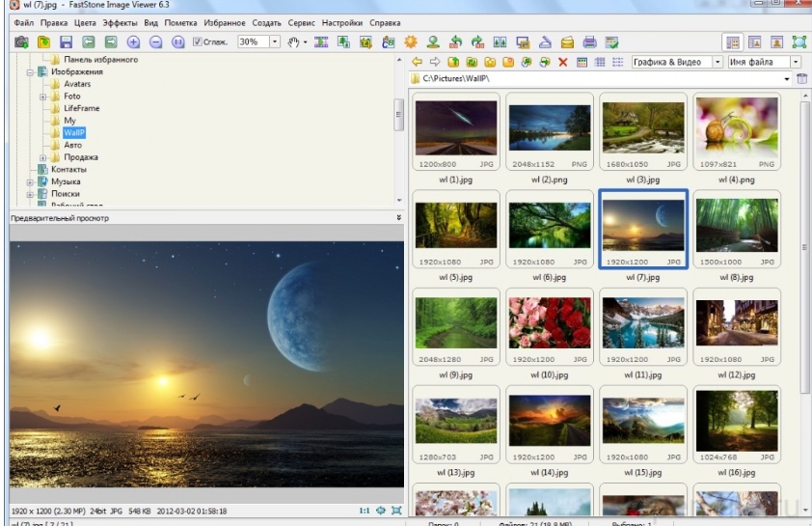The image size is (812, 526).
Task: Open the hand tool dropdown arrow
Action: [x=305, y=42]
